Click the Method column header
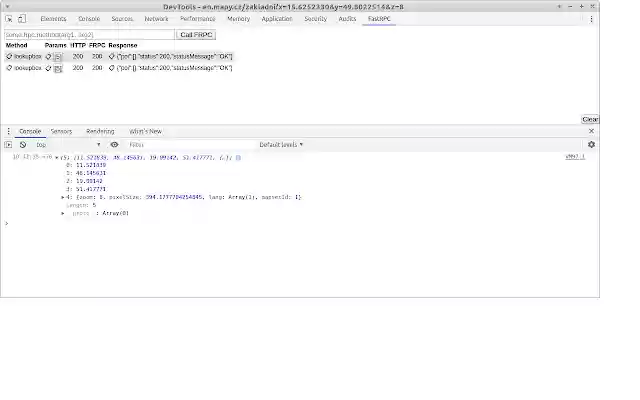Screen dimensions: 640x400 click(x=16, y=45)
